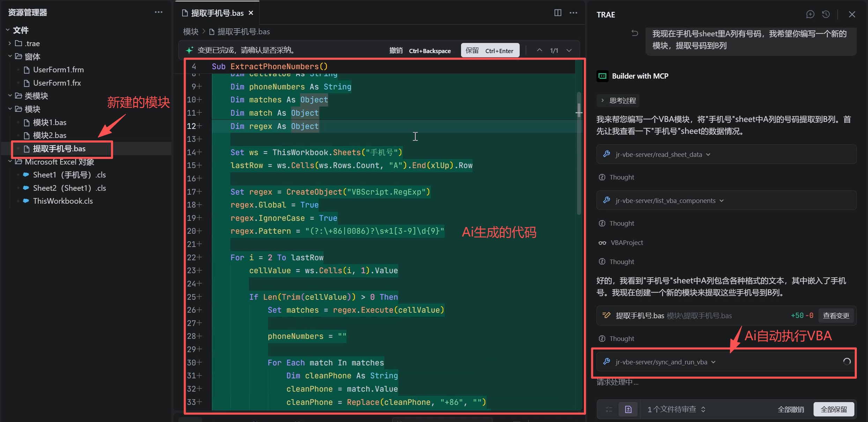Click 查看变更 for 提取手机号.bas
The image size is (868, 422).
[836, 316]
